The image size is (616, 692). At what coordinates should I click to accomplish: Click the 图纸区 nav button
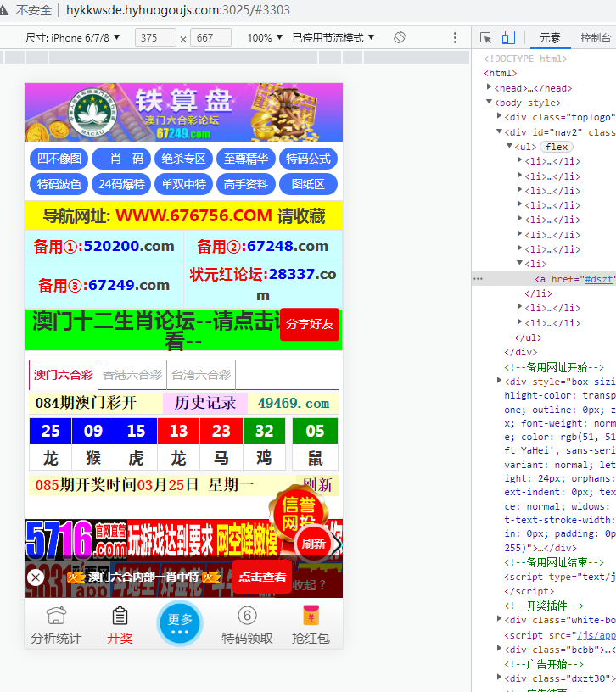(308, 184)
